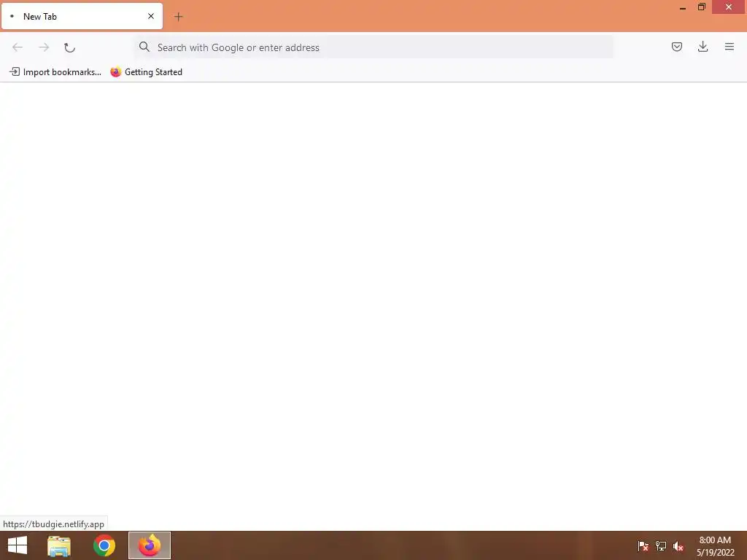Click the search magnifier icon in address bar
Image resolution: width=747 pixels, height=560 pixels.
coord(144,47)
